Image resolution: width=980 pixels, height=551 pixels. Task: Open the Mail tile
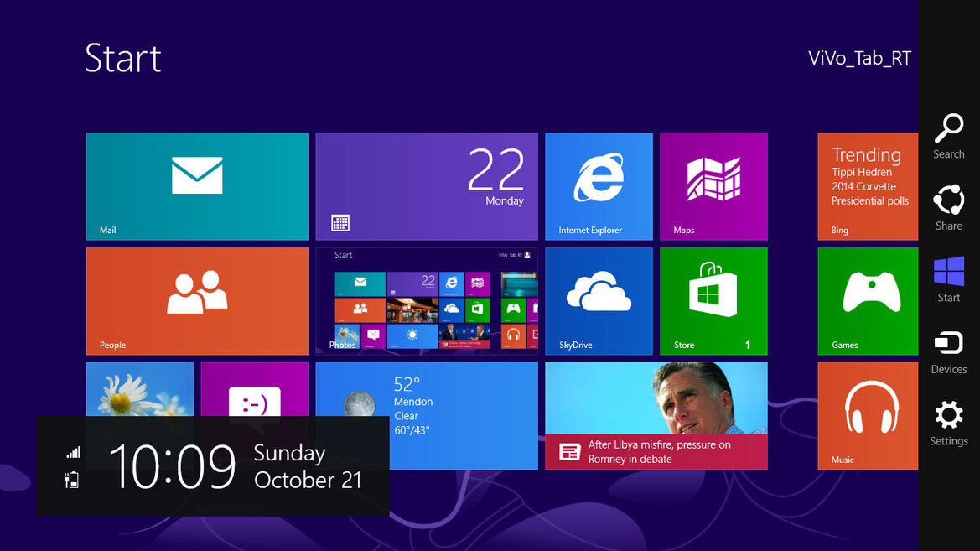(197, 186)
